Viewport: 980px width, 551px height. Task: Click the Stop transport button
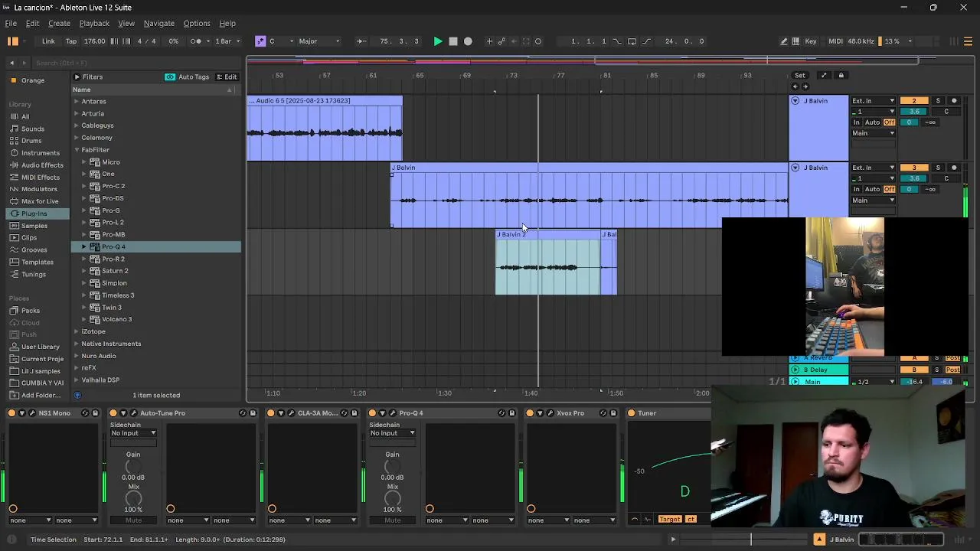point(452,41)
